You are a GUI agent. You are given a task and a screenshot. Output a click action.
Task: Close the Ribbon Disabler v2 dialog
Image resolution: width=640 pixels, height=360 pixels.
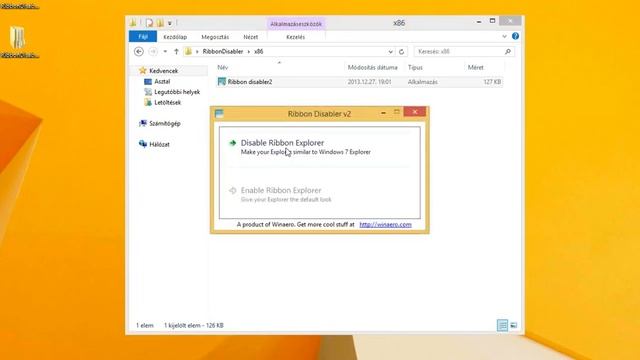point(415,112)
